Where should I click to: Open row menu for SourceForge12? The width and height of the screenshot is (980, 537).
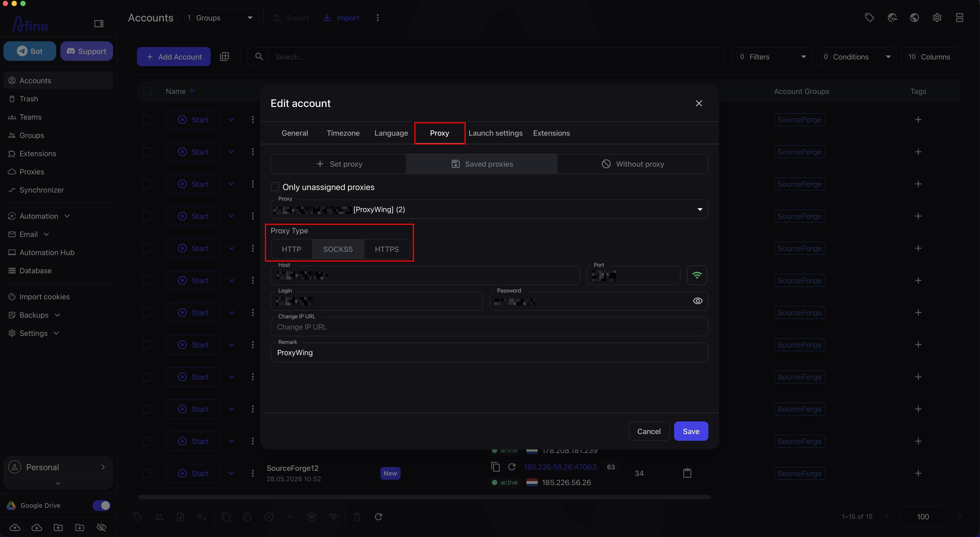253,473
